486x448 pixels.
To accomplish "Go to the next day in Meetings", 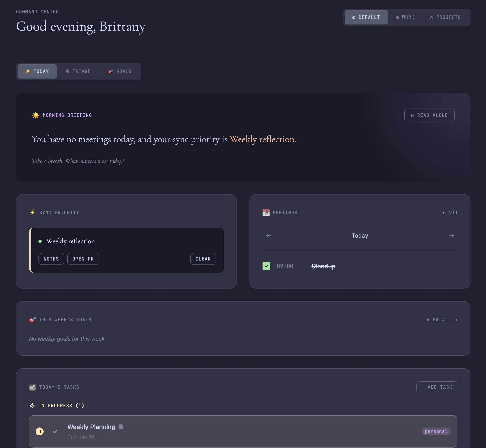I will tap(451, 236).
